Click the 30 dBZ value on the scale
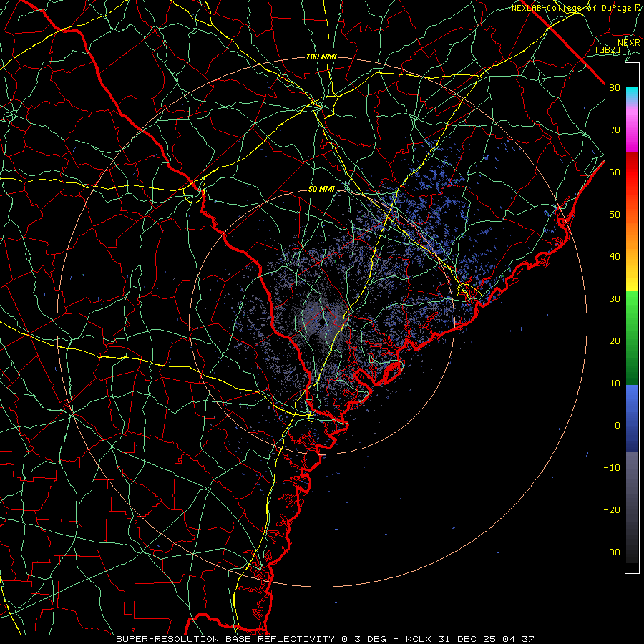 (x=615, y=298)
